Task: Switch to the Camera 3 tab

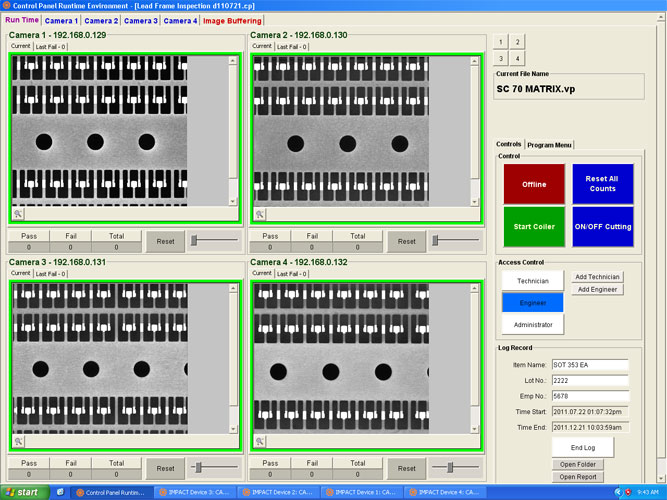Action: pyautogui.click(x=140, y=20)
